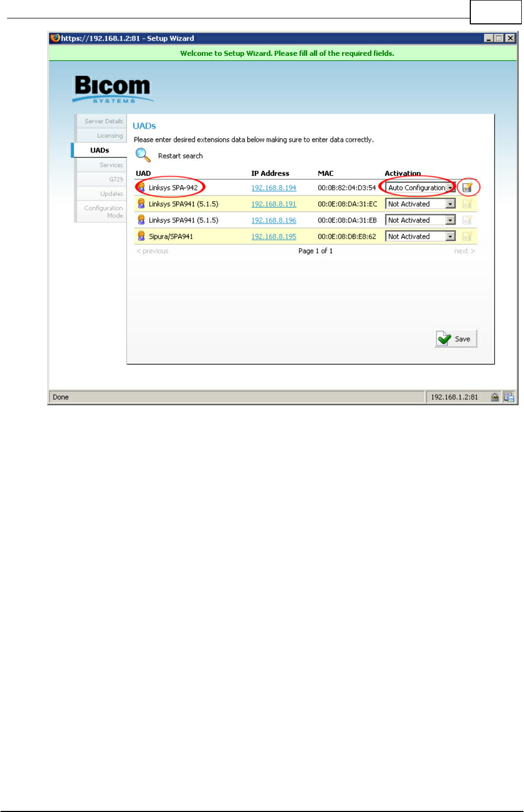Click 192.168.1.2:81 in status bar
This screenshot has width=524, height=812.
pos(455,397)
